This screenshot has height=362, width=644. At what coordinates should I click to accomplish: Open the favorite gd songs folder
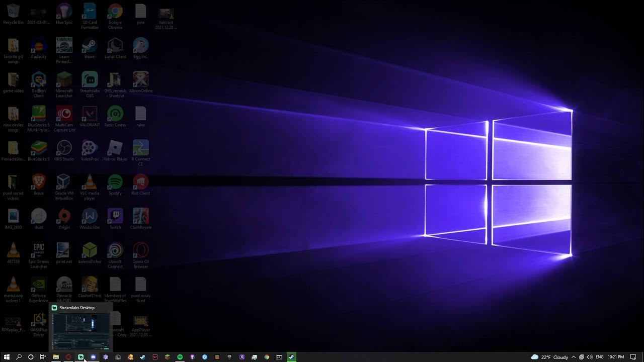pos(13,51)
